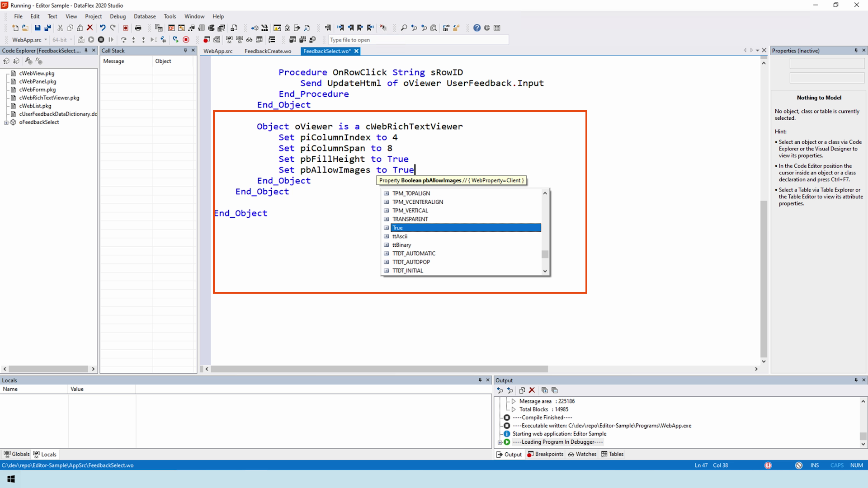Open the WebApp.src project dropdown

click(46, 40)
